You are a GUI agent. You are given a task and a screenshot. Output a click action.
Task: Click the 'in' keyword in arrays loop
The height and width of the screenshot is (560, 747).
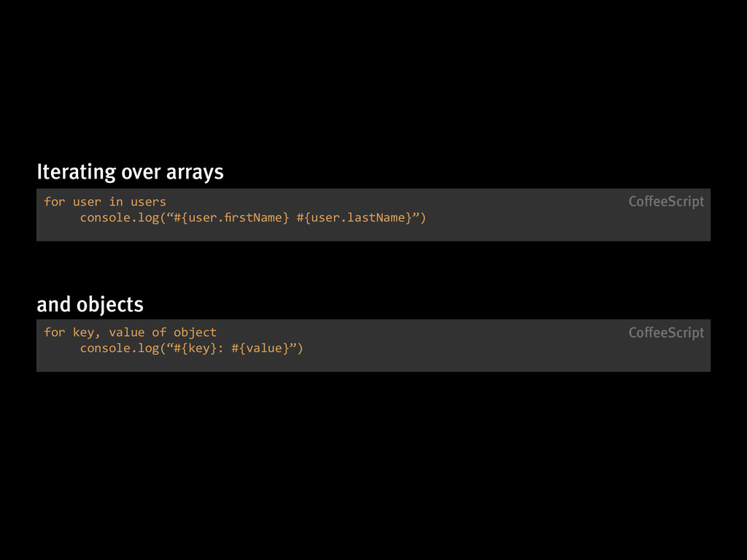[116, 202]
